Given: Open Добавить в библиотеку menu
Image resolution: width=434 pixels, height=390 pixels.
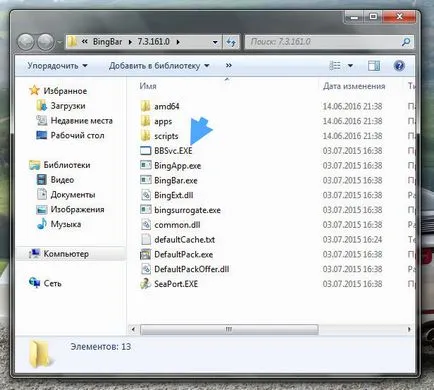Looking at the screenshot, I should tap(159, 66).
